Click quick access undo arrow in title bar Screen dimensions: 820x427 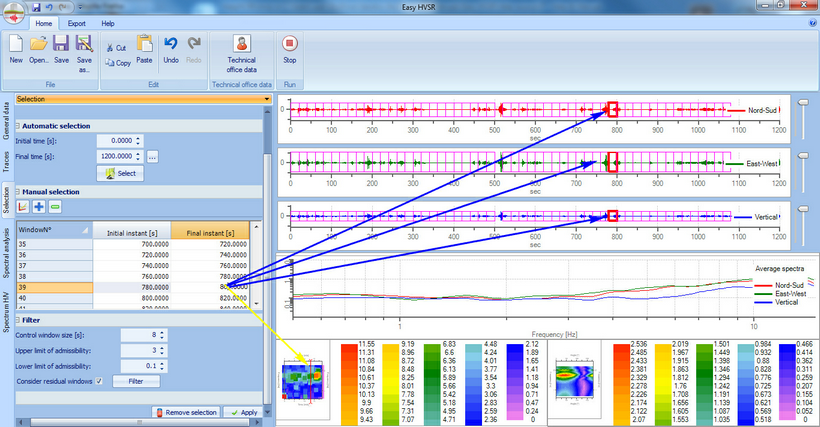point(50,7)
